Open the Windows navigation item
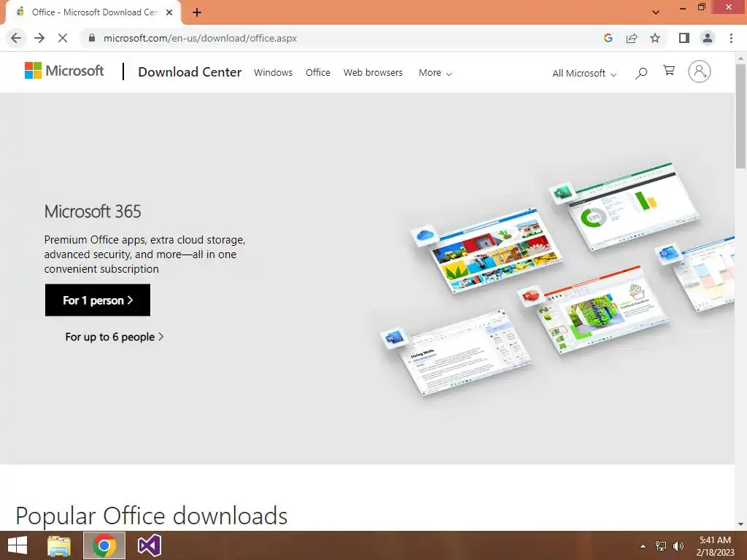747x560 pixels. click(273, 72)
